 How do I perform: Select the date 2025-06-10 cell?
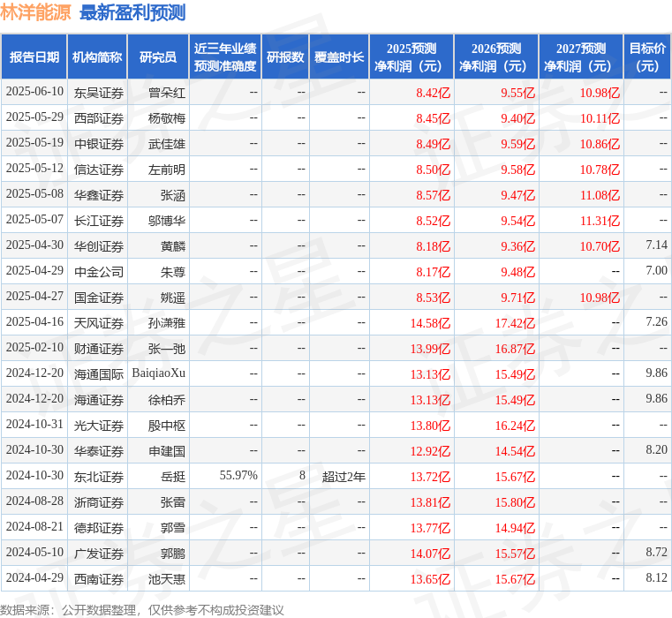click(34, 92)
